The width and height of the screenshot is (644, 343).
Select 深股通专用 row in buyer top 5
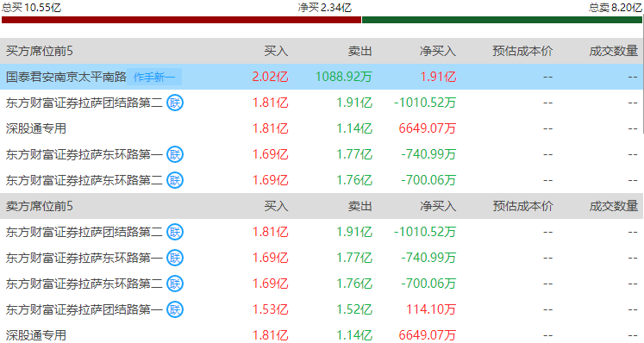pos(322,128)
